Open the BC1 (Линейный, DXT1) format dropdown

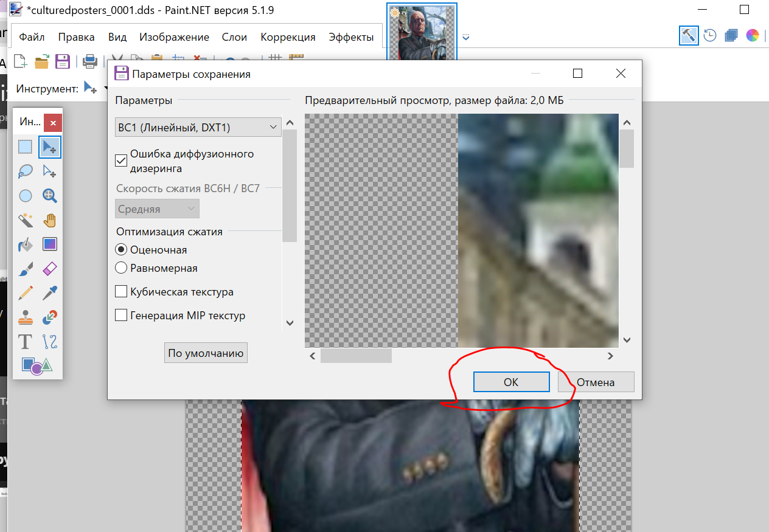[x=198, y=128]
